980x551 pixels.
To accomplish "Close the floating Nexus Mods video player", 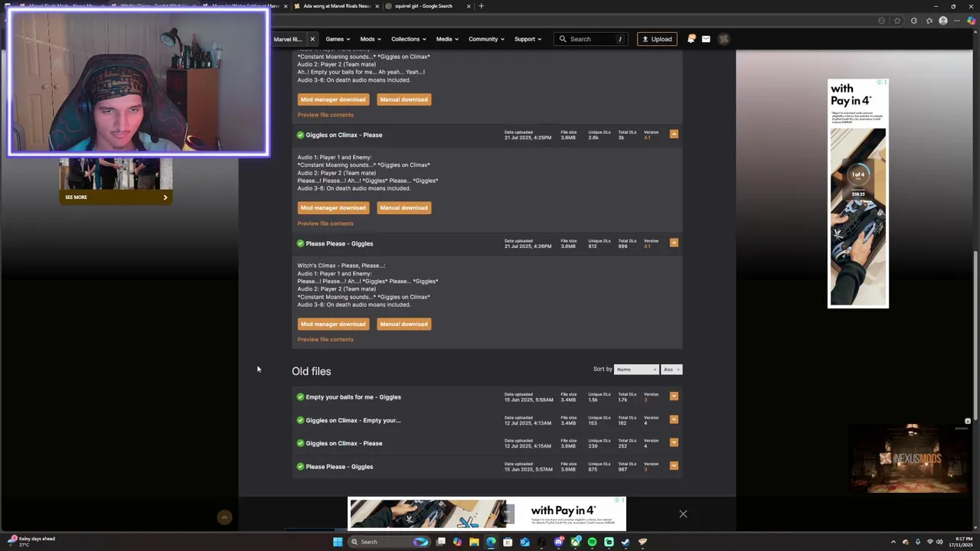I will pyautogui.click(x=968, y=422).
